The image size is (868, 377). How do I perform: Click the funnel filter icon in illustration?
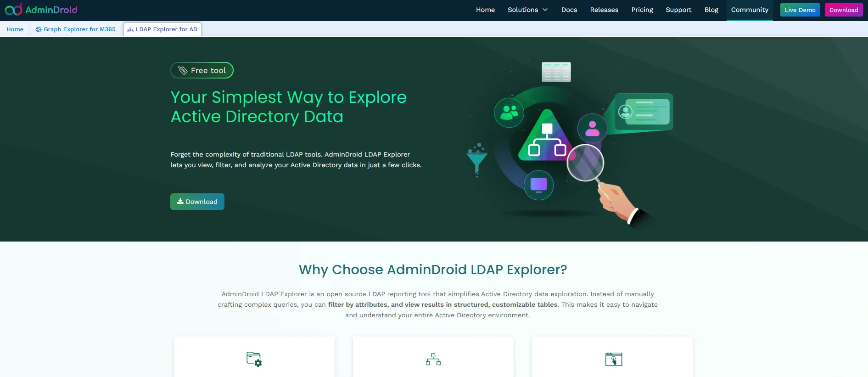[477, 160]
